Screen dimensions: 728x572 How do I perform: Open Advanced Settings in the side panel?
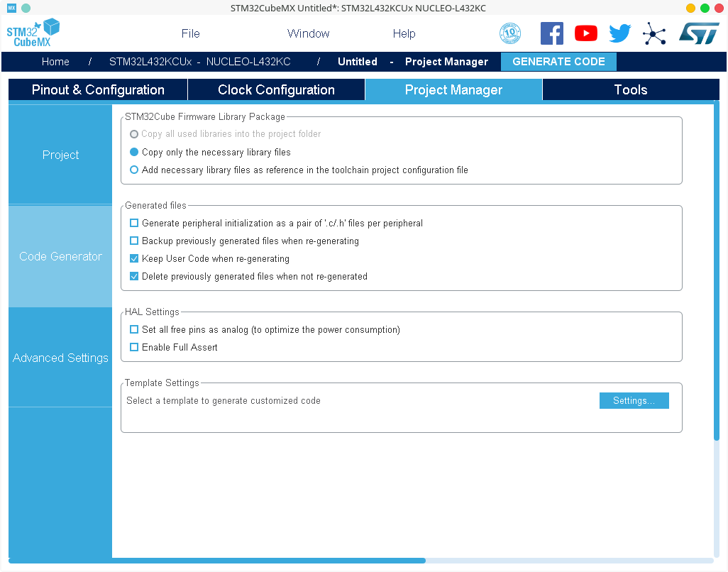pyautogui.click(x=60, y=358)
